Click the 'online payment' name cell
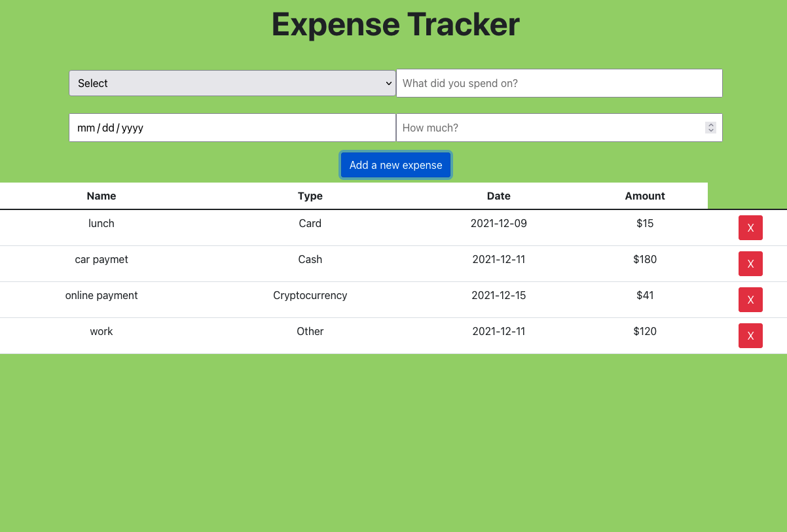Image resolution: width=787 pixels, height=532 pixels. coord(101,295)
